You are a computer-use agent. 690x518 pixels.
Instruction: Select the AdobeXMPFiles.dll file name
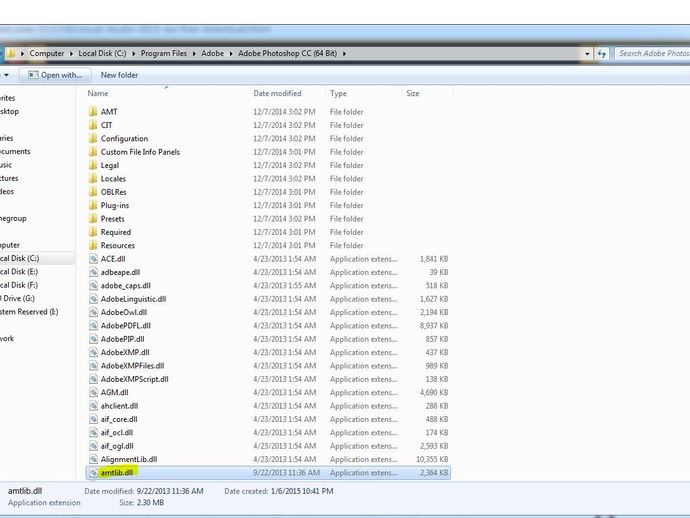[132, 366]
